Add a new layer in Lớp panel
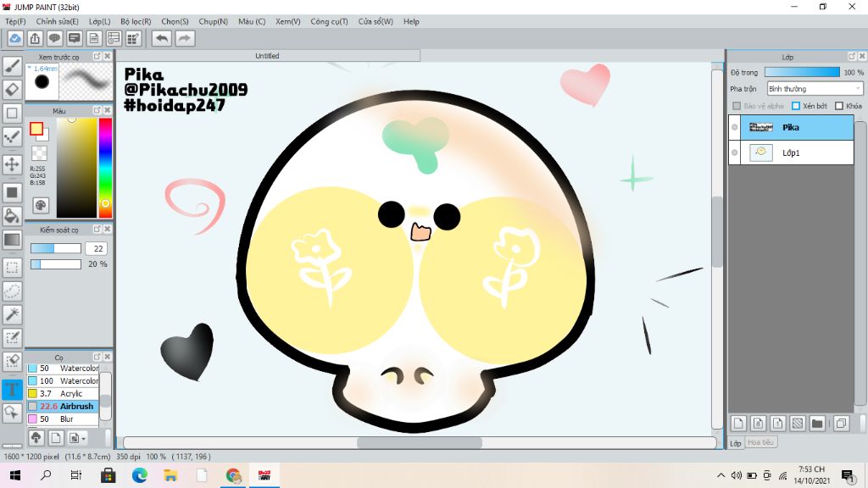This screenshot has width=868, height=488. point(738,424)
